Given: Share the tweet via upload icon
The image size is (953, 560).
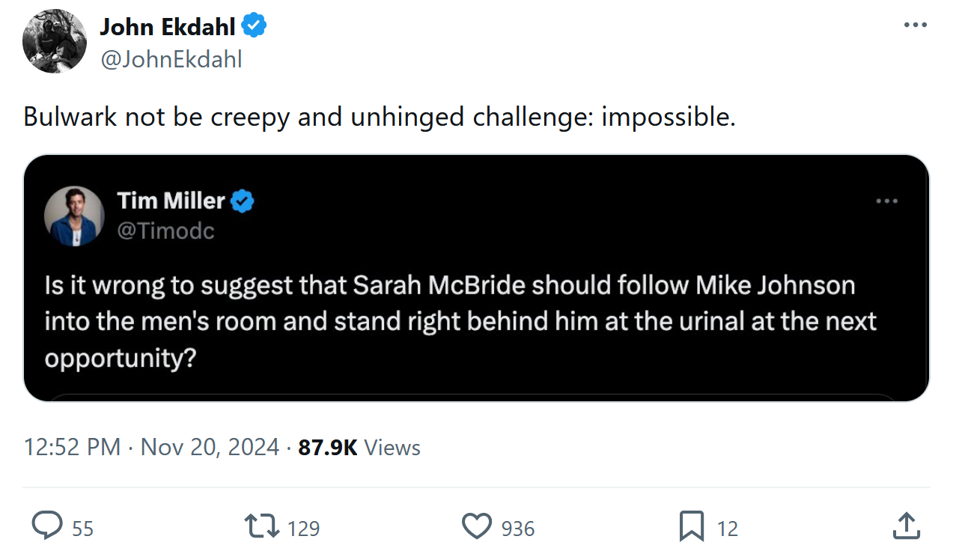Looking at the screenshot, I should pyautogui.click(x=906, y=526).
